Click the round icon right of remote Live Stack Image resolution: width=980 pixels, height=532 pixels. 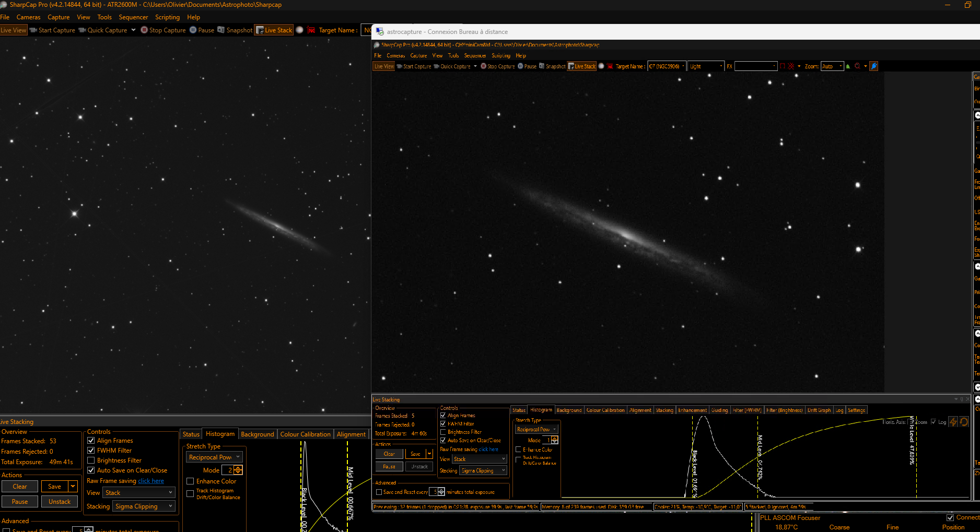point(601,66)
